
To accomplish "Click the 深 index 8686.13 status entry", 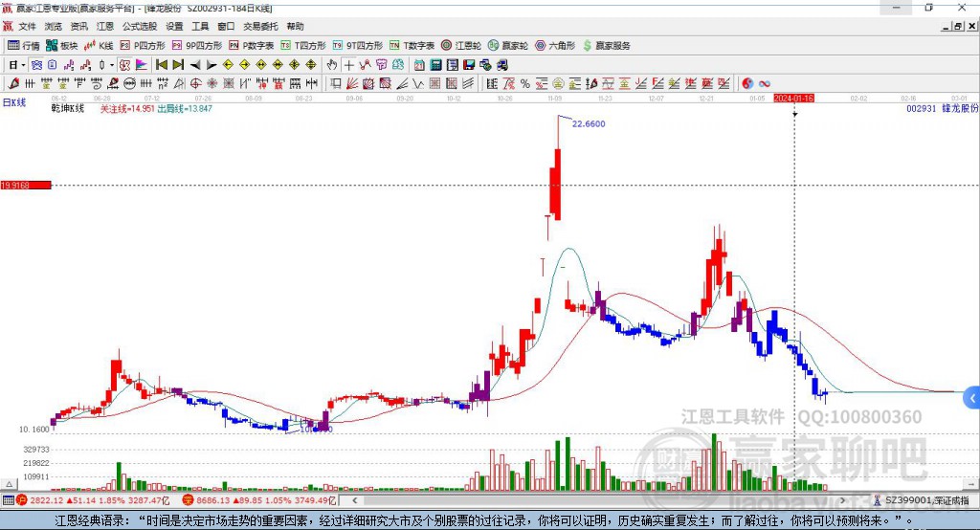I will tap(258, 500).
